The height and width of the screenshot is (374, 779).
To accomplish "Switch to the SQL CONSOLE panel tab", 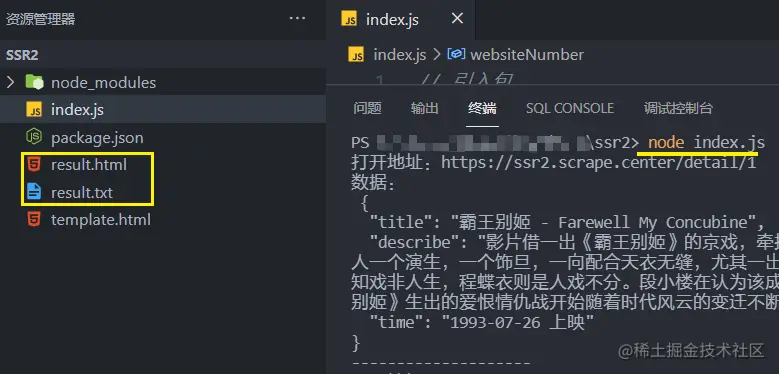I will (x=570, y=108).
